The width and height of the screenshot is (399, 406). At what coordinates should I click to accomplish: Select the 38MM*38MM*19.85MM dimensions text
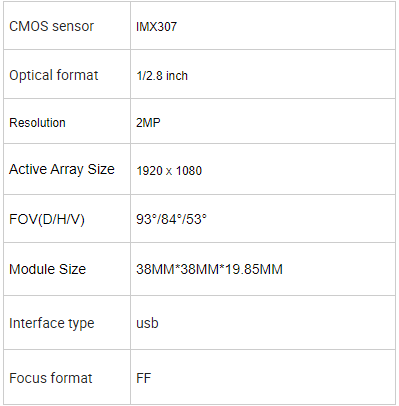pyautogui.click(x=209, y=269)
